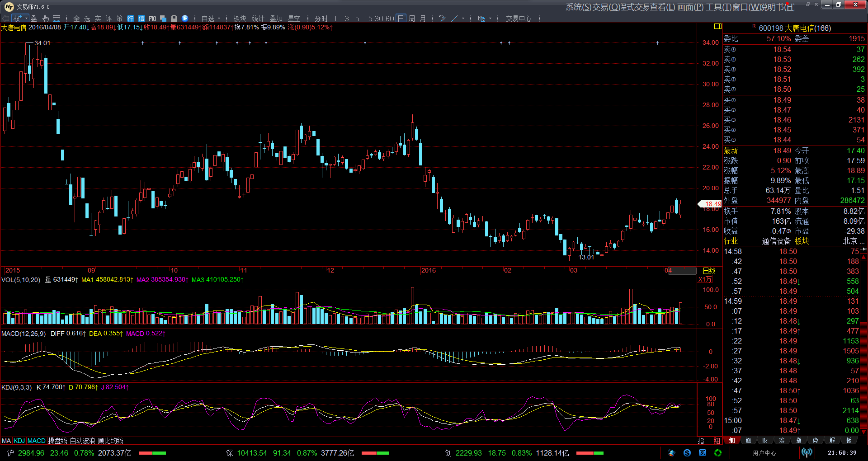868x461 pixels.
Task: Click the padlock icon in toolbar
Action: [x=174, y=19]
